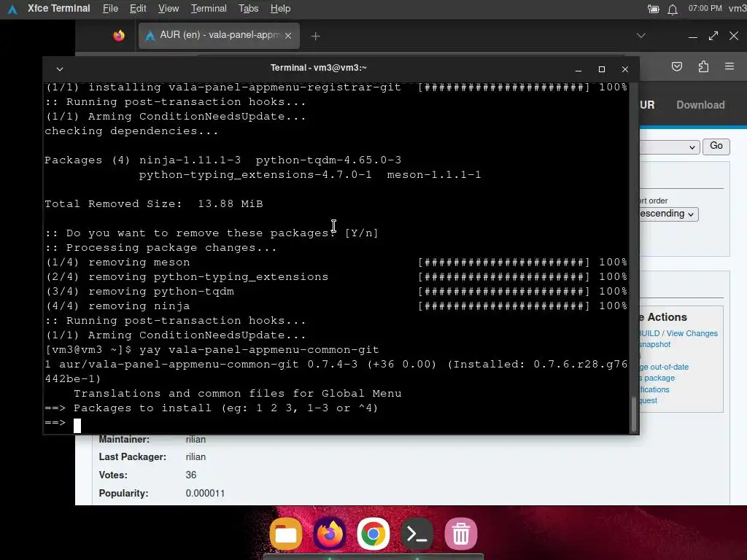Follow the Download link on the AUR page
This screenshot has height=560, width=747.
(700, 105)
